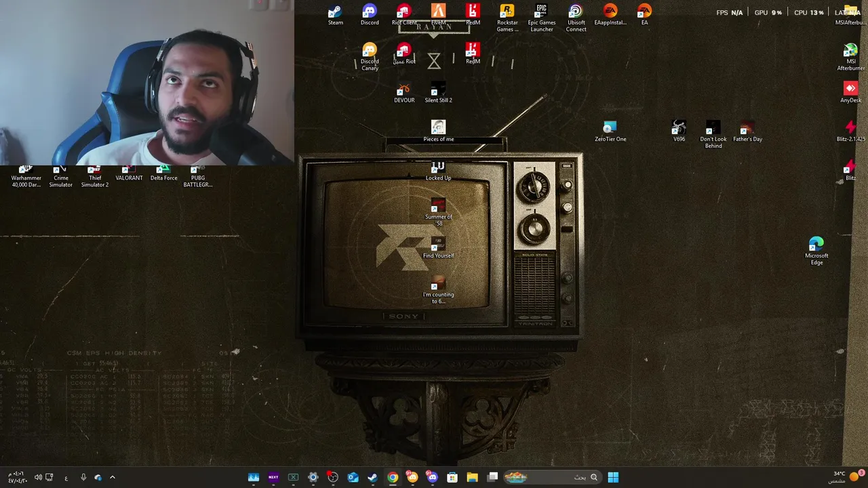Open the purple NEXT app on taskbar
This screenshot has width=868, height=488.
[273, 477]
